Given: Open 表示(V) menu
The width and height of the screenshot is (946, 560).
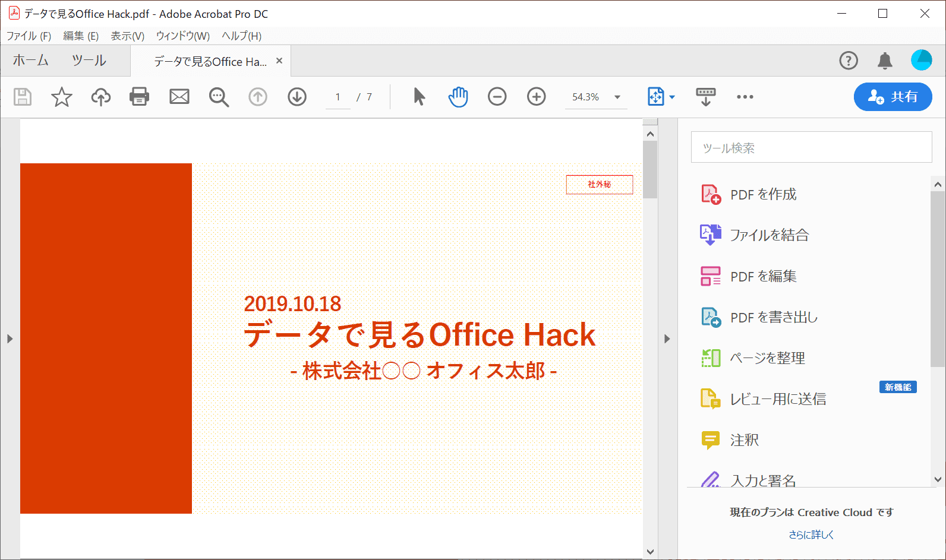Looking at the screenshot, I should click(x=128, y=36).
